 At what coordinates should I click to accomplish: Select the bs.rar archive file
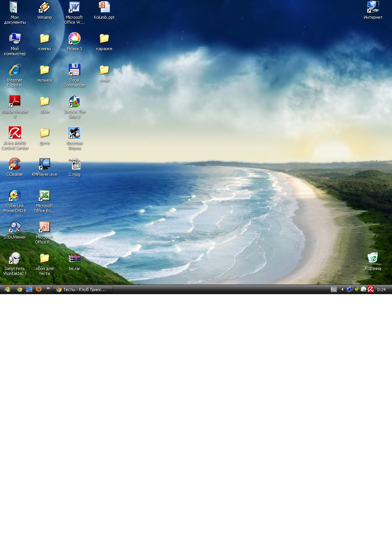click(x=74, y=259)
